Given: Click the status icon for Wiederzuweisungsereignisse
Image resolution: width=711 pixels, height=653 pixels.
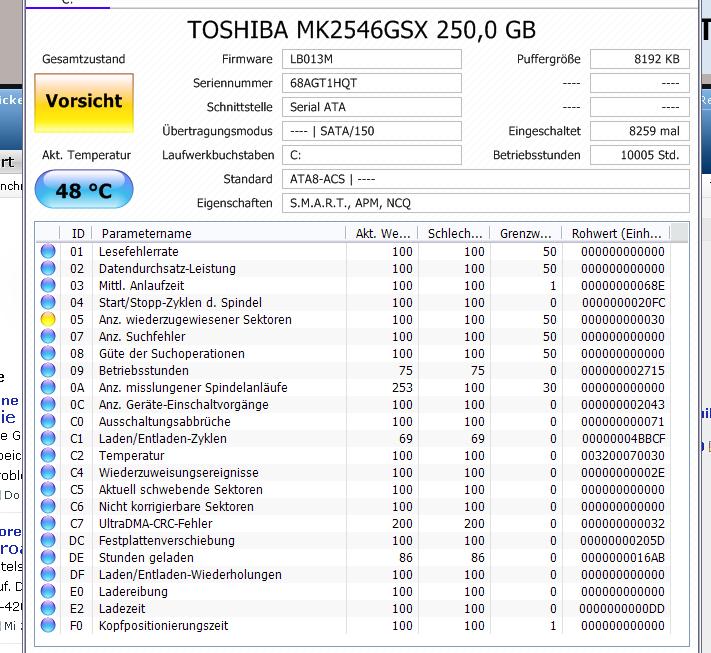Looking at the screenshot, I should [x=48, y=472].
